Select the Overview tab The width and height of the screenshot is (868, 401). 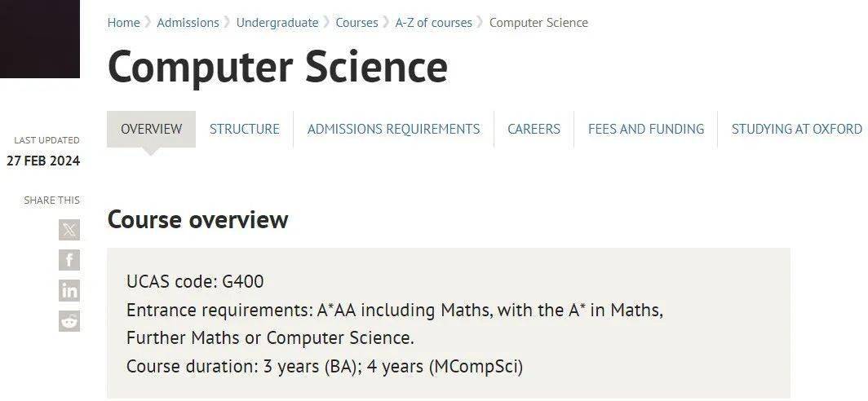[151, 129]
